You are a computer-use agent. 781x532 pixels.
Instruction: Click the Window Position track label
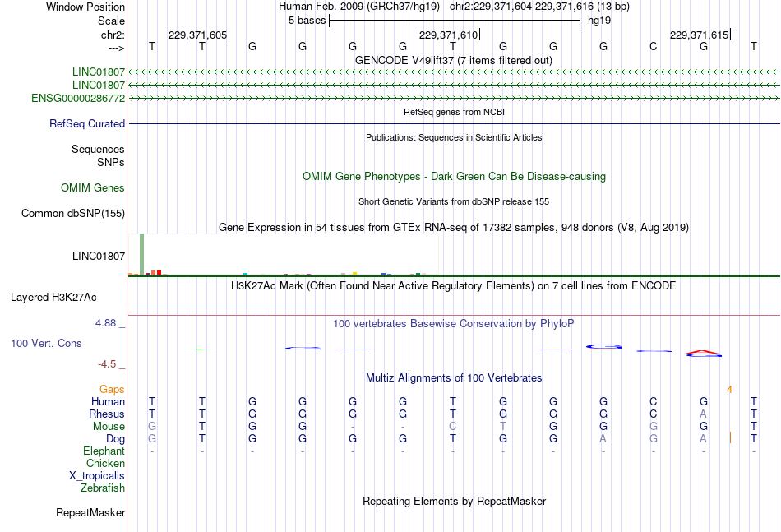click(85, 7)
